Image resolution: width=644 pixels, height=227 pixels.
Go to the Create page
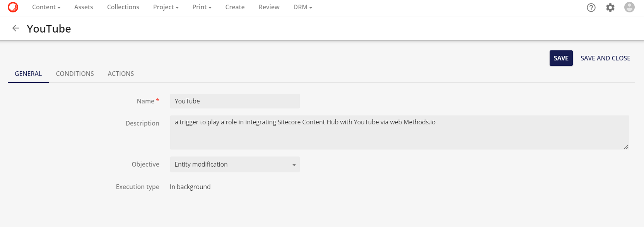coord(235,7)
